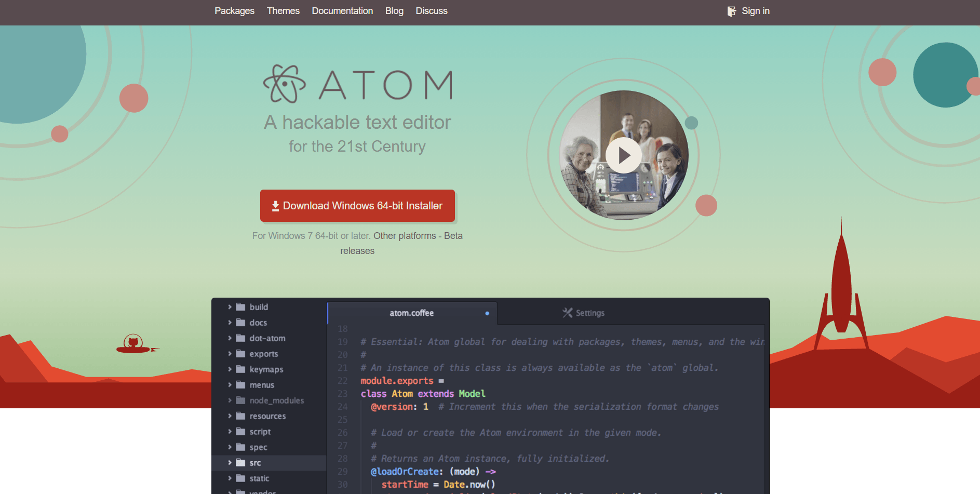Click the keymaps folder icon
The height and width of the screenshot is (494, 980).
point(240,369)
